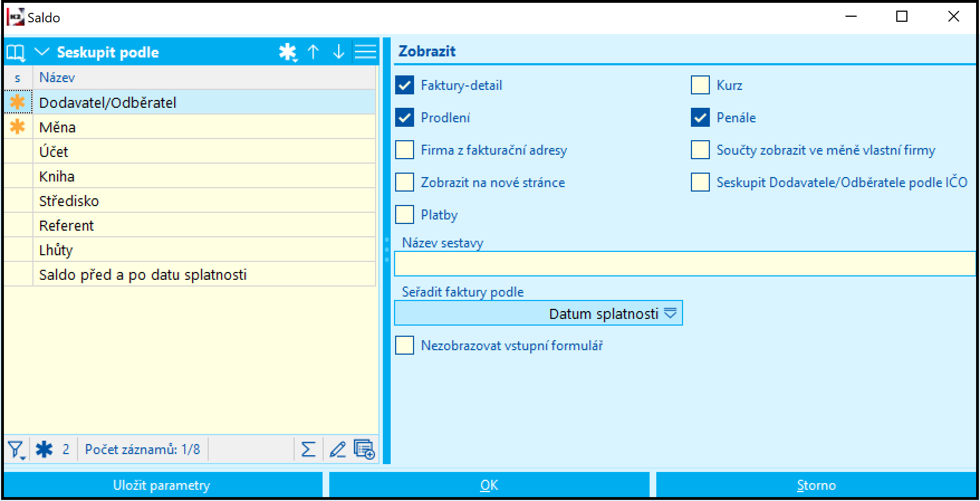
Task: Select the Účet row
Action: point(190,151)
